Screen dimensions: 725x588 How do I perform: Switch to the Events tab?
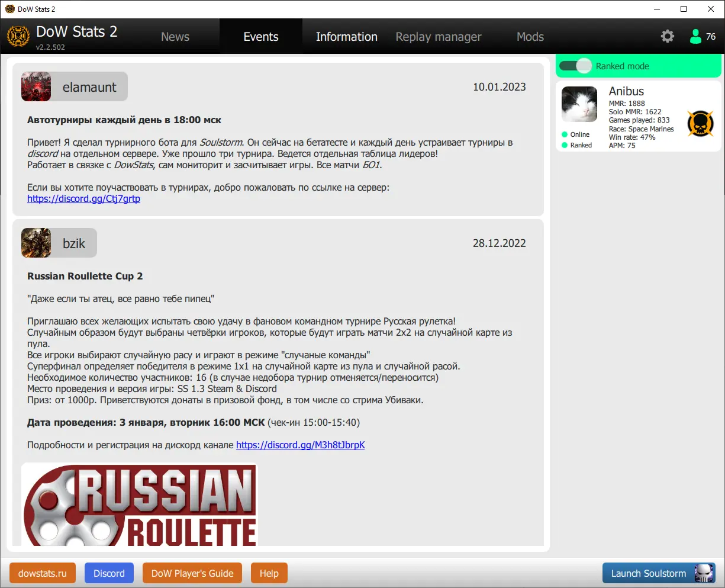click(x=261, y=37)
